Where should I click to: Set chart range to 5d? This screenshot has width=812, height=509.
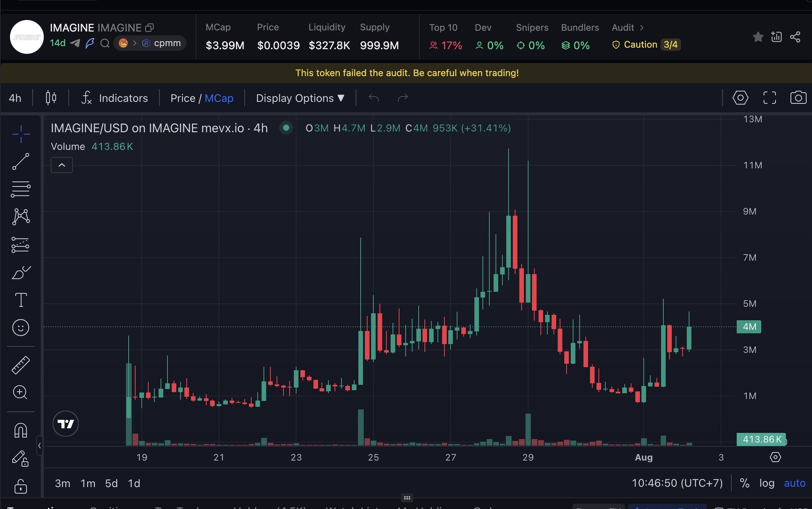click(111, 483)
